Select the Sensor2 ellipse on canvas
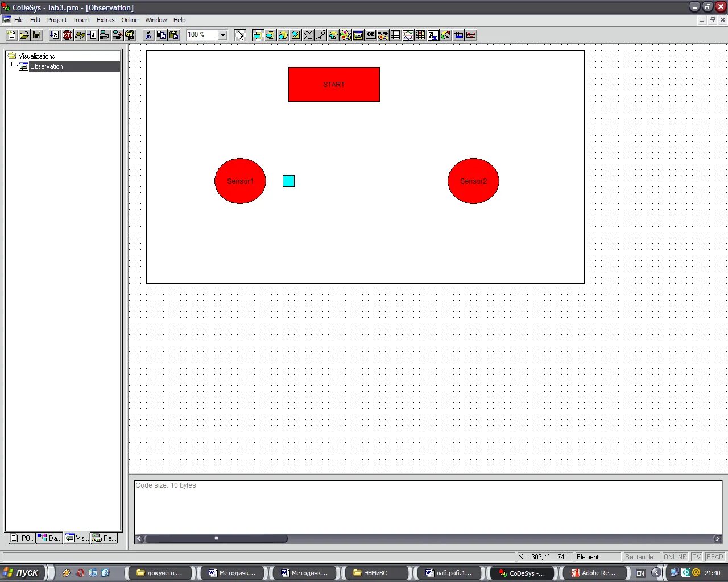This screenshot has height=582, width=728. [473, 181]
